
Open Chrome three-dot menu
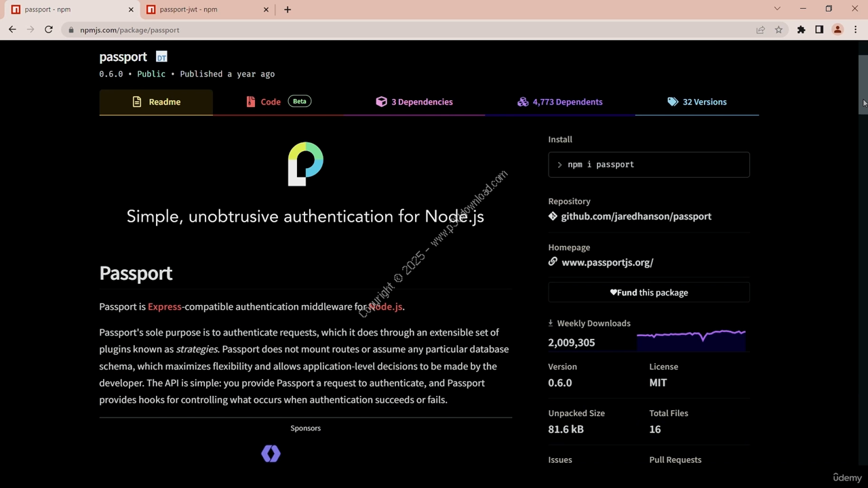(x=855, y=30)
